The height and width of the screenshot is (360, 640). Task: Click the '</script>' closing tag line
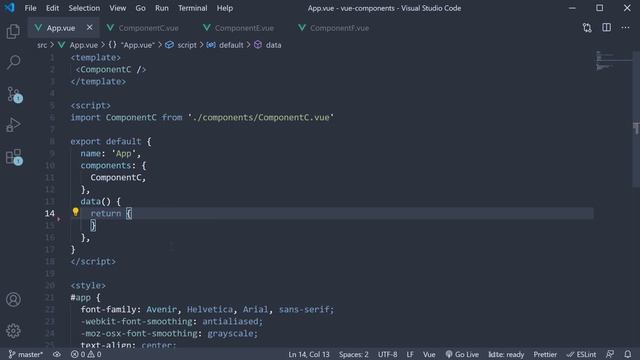point(93,262)
